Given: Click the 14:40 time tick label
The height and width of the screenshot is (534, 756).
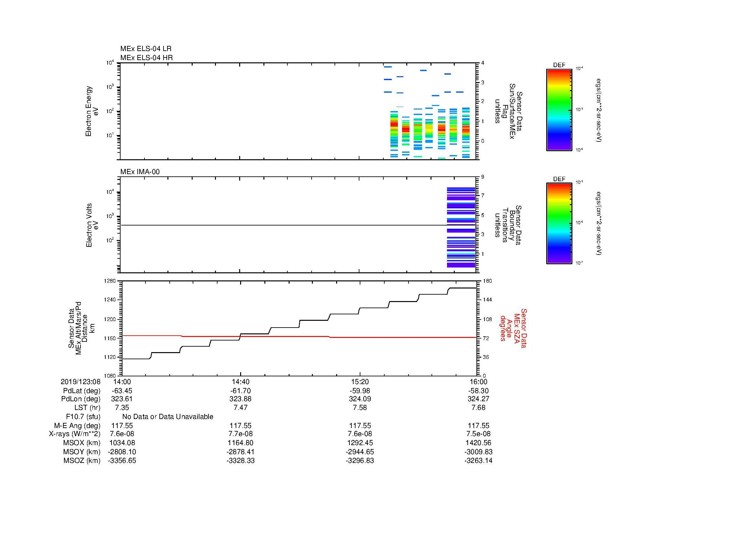Looking at the screenshot, I should (x=241, y=382).
